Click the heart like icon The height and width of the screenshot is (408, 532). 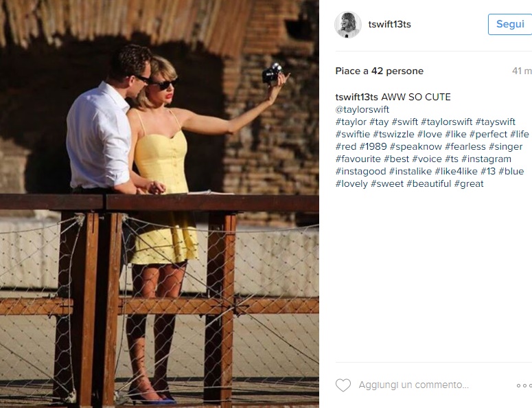pyautogui.click(x=343, y=385)
